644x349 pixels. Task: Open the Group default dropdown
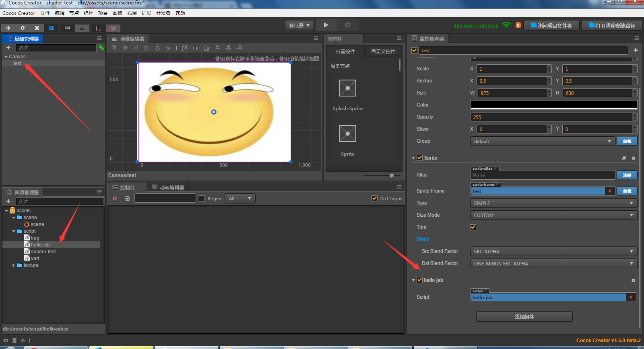pyautogui.click(x=542, y=141)
